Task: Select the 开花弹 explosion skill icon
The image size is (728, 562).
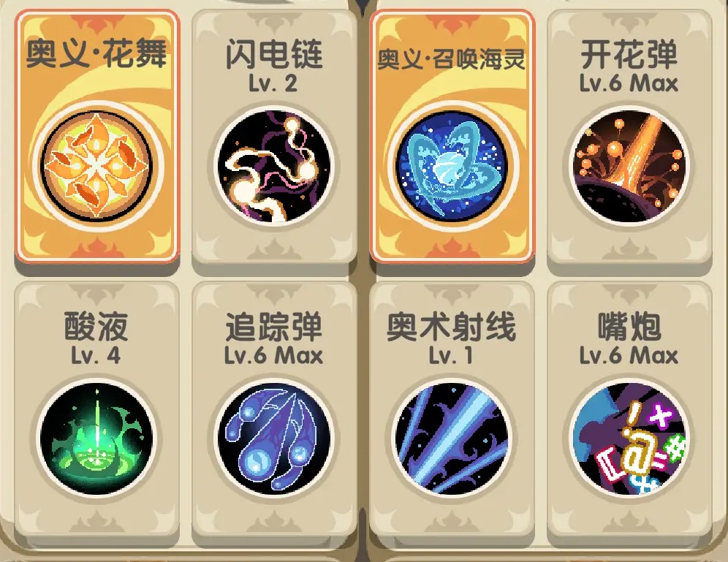Action: tap(629, 166)
